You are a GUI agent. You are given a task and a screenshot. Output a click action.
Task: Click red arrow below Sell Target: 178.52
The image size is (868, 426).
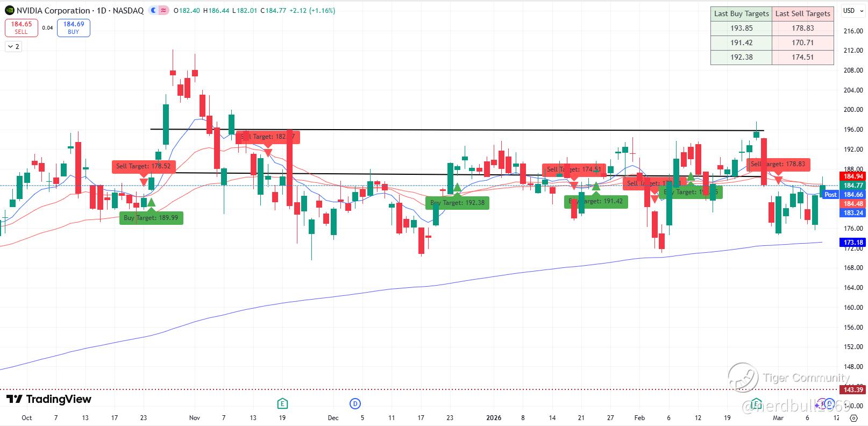(x=144, y=182)
